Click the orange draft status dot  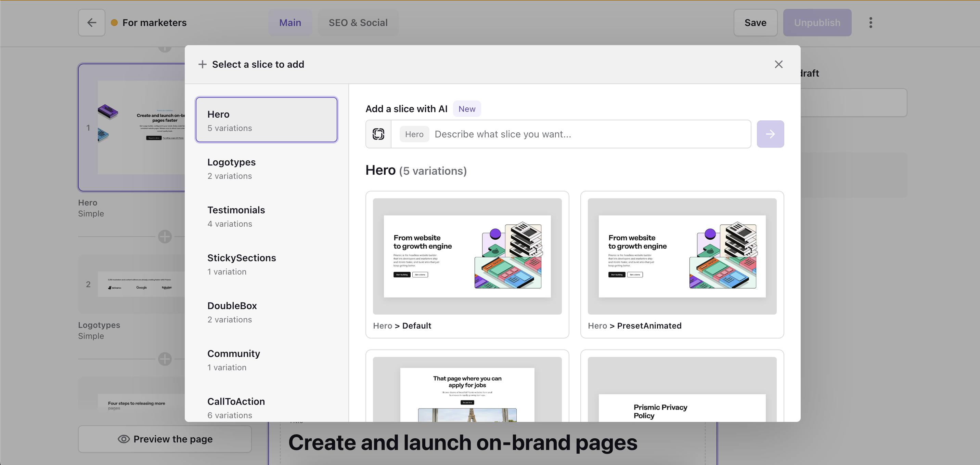tap(114, 23)
